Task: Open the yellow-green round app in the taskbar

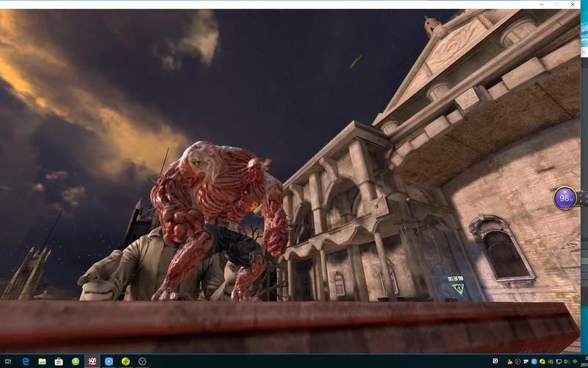Action: coord(125,361)
